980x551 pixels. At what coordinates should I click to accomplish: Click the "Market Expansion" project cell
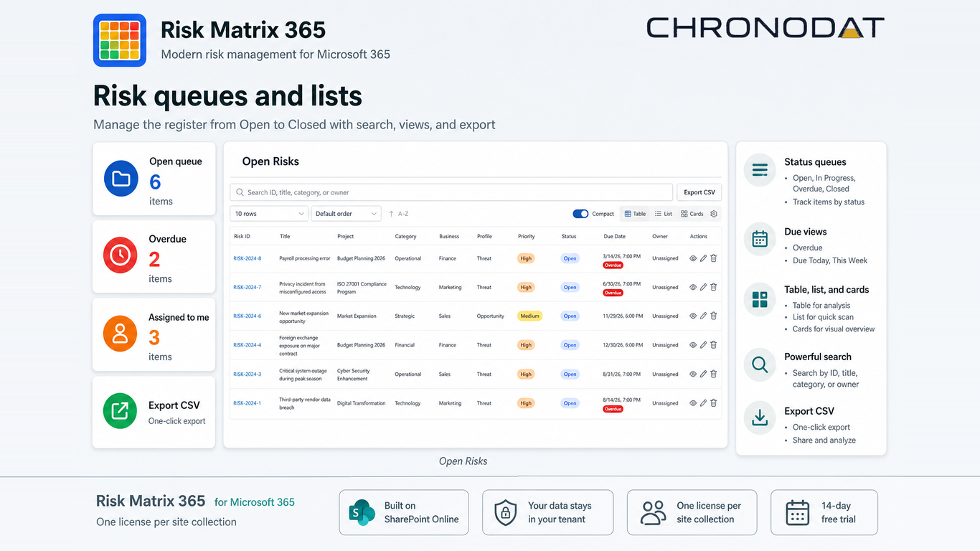(357, 316)
